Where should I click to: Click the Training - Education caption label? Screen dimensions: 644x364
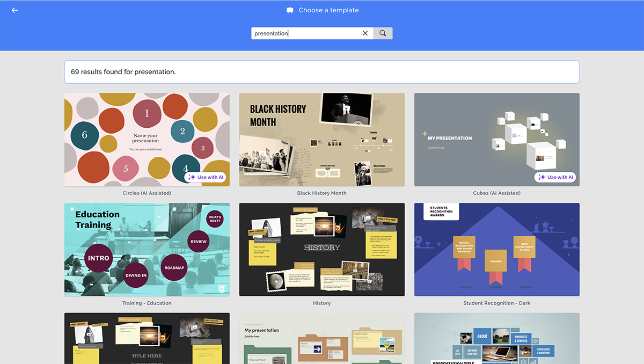click(x=147, y=303)
